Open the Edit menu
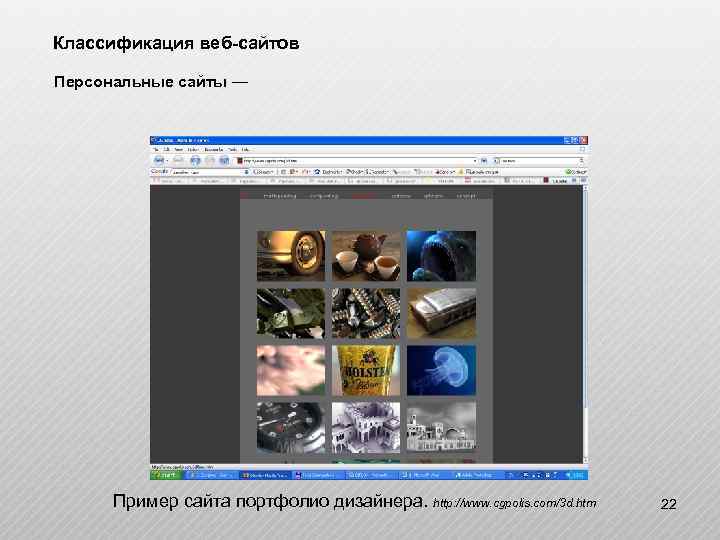720x540 pixels. pos(166,150)
